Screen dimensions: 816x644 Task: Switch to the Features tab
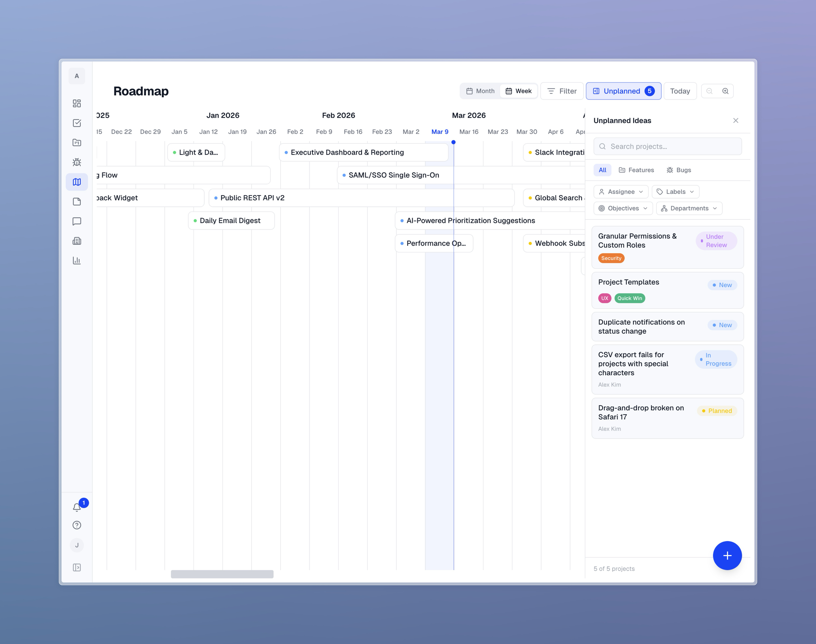coord(637,170)
